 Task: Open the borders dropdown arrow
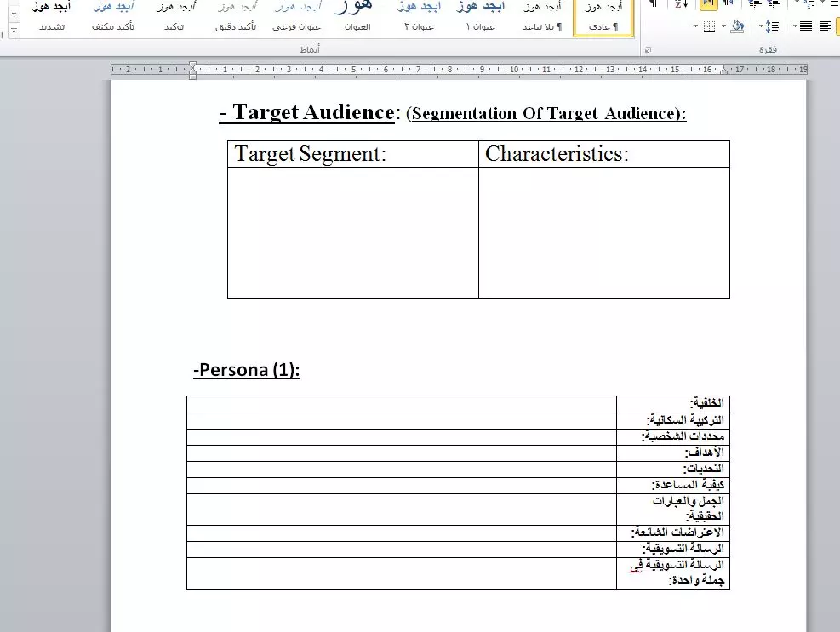695,26
